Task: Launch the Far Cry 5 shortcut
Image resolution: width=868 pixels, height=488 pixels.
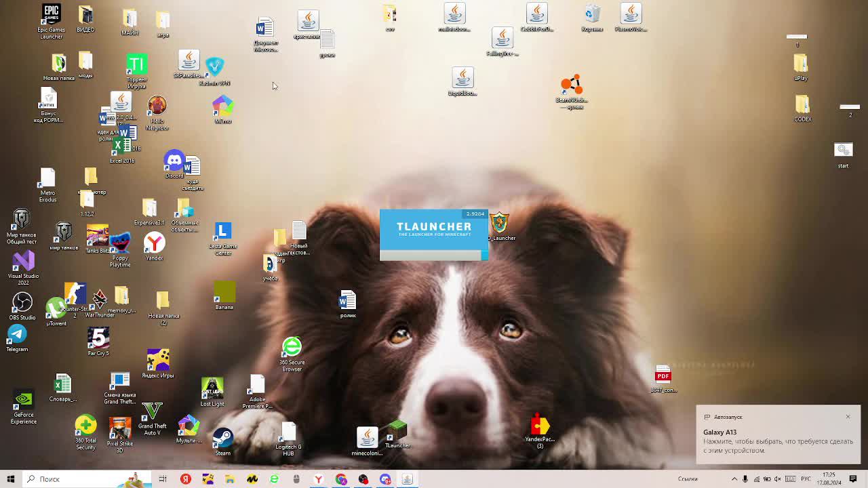Action: 98,342
